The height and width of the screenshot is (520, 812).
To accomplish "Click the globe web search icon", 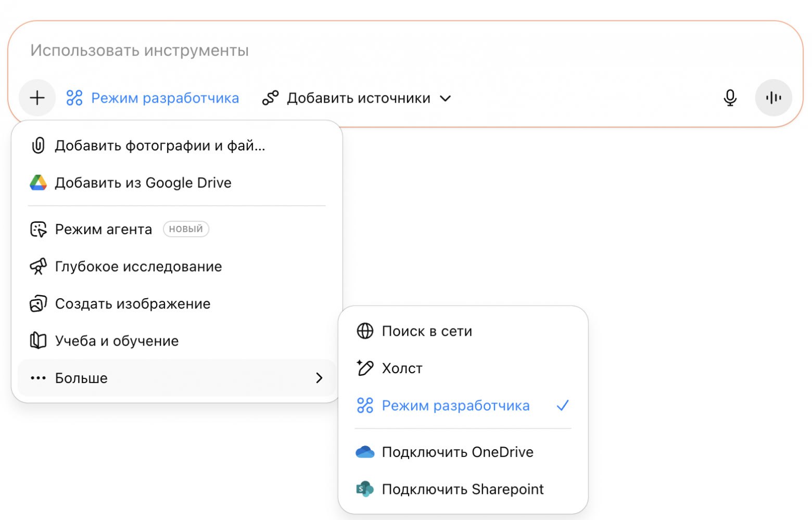I will point(365,331).
